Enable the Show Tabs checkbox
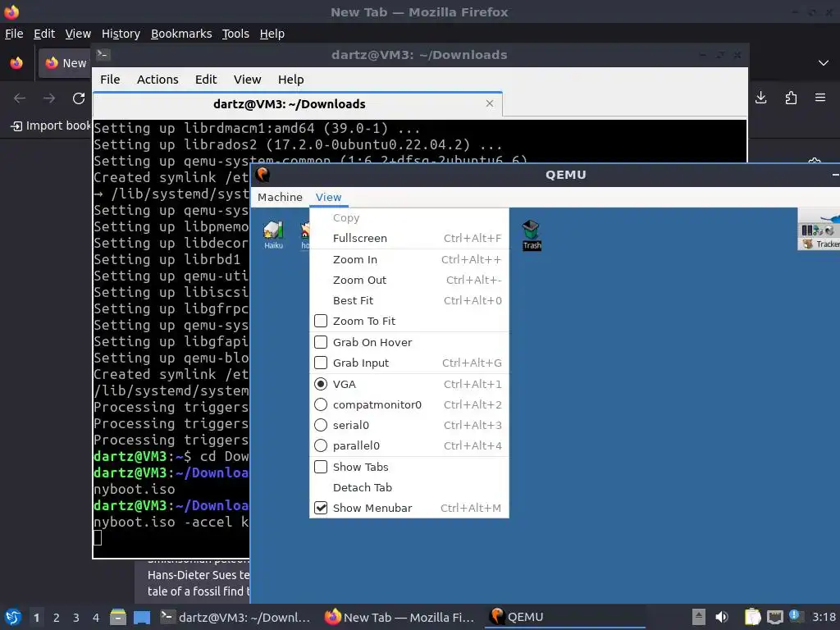Viewport: 840px width, 630px height. [321, 467]
